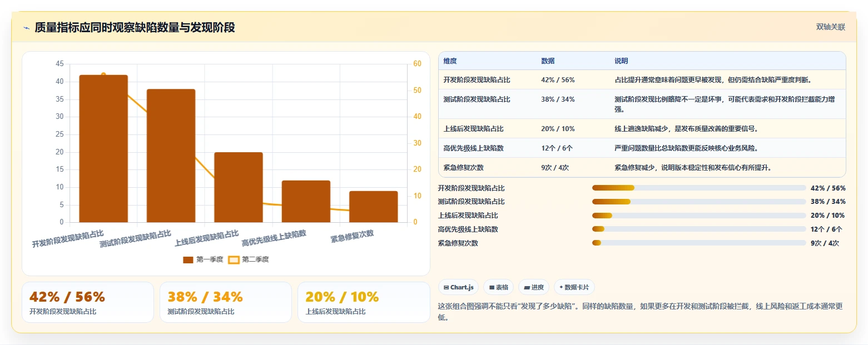The height and width of the screenshot is (345, 868).
Task: Click the 38% / 34% data card
Action: click(226, 302)
